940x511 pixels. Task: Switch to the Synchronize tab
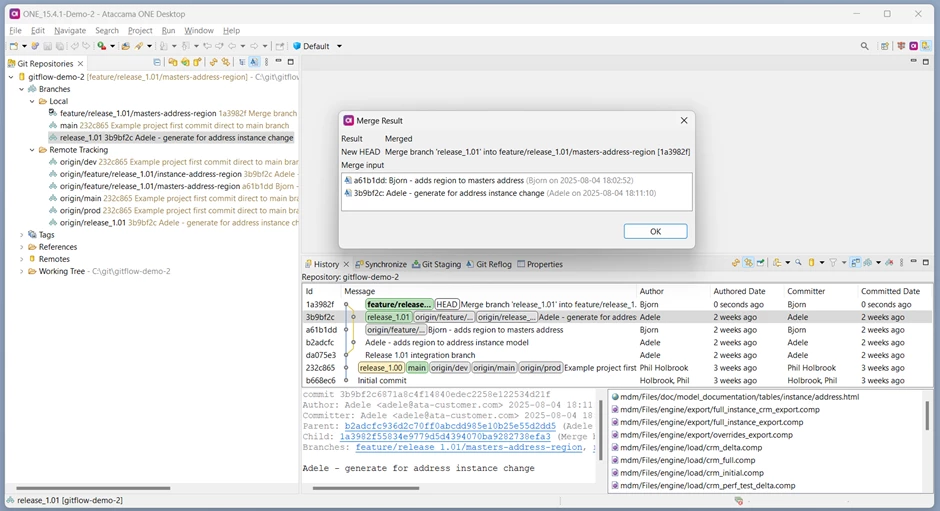381,264
